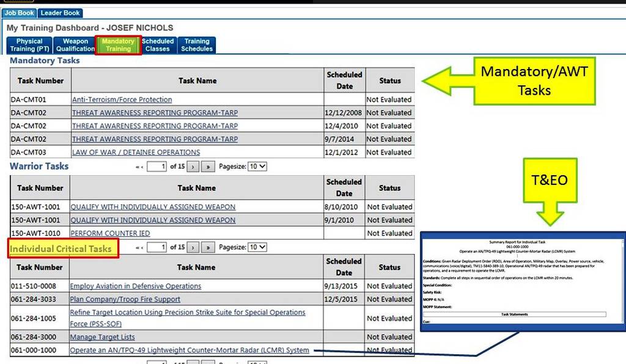Click Not Evaluated status for DA-CMT01 row
The image size is (626, 364).
[389, 100]
